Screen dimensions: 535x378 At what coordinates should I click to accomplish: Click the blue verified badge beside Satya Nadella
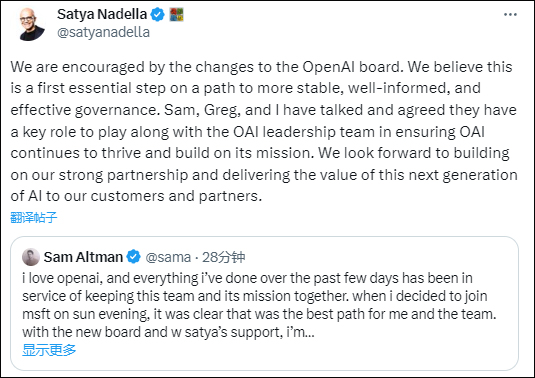pyautogui.click(x=158, y=15)
